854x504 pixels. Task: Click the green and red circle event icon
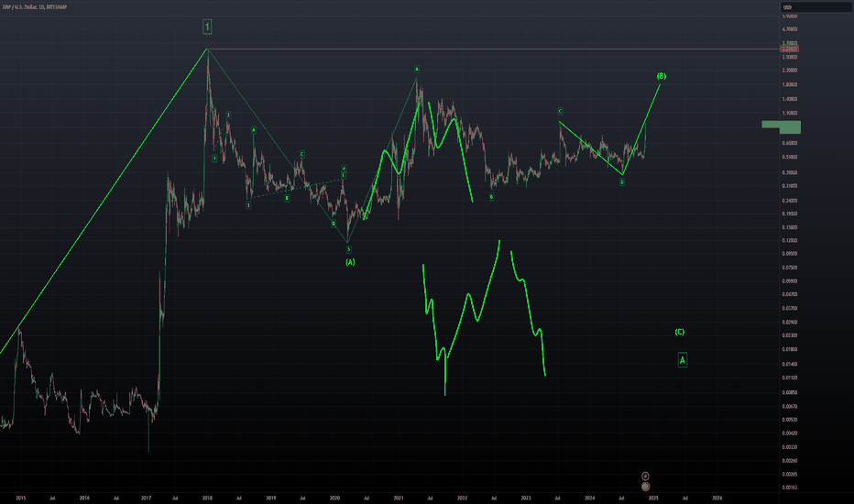tap(645, 486)
